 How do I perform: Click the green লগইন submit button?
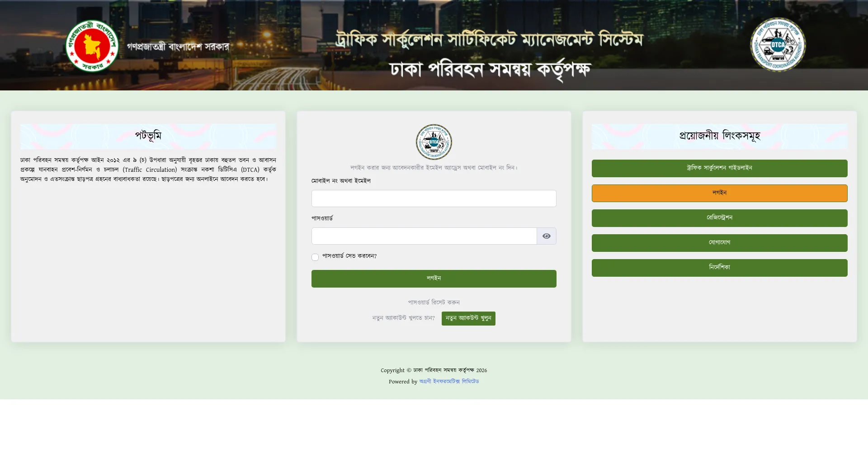pyautogui.click(x=434, y=279)
